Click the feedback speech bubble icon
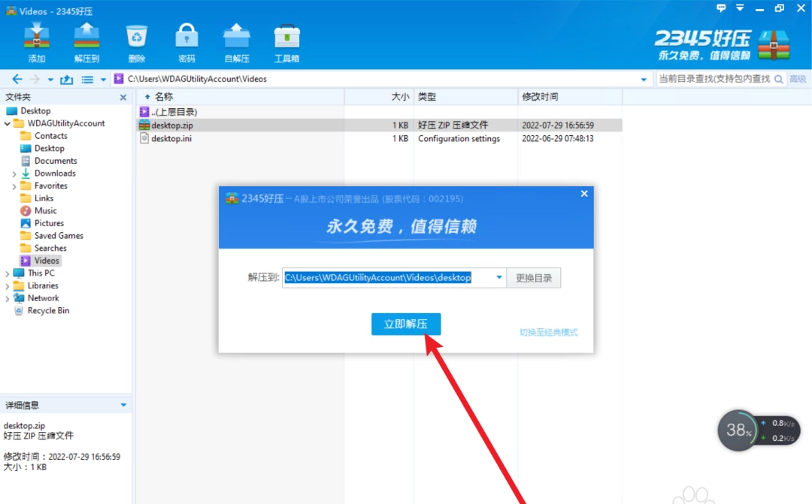 (721, 8)
